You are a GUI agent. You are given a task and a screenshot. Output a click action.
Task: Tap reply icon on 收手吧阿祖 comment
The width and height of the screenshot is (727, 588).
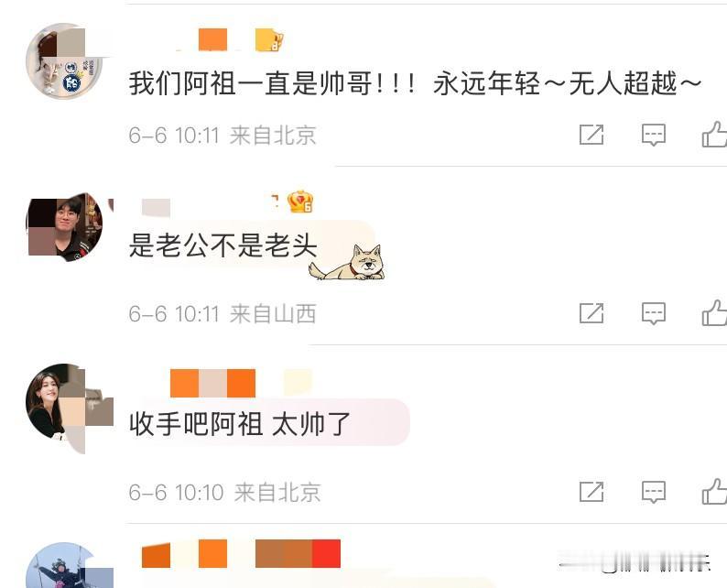[654, 492]
